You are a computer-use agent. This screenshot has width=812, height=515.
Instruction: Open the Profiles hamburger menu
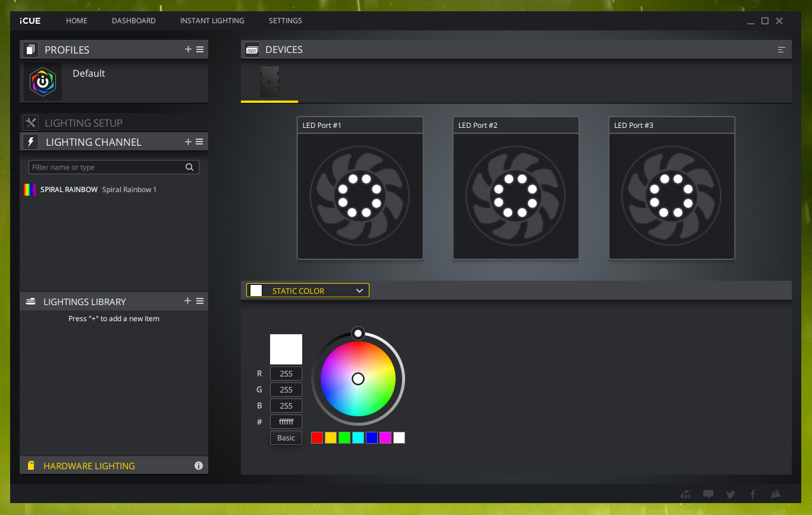coord(200,49)
